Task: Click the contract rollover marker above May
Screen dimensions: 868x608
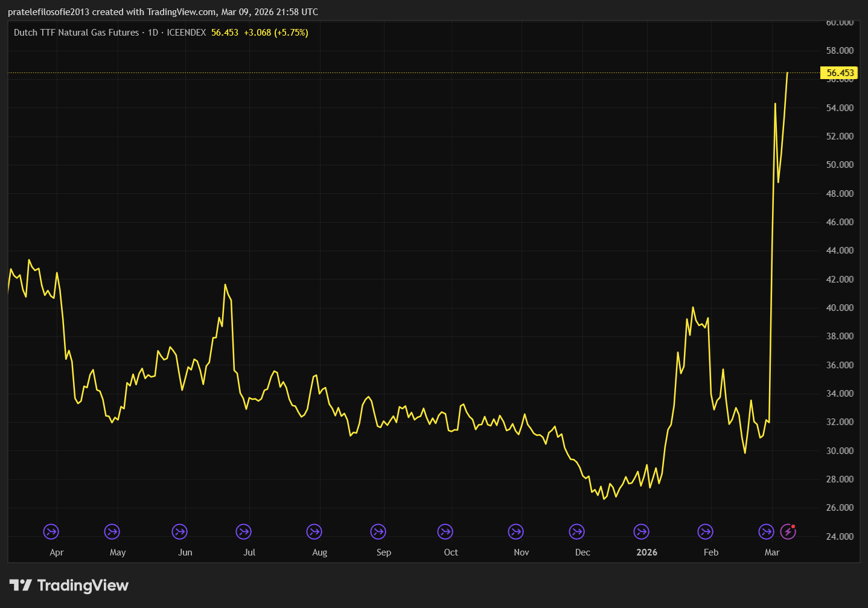Action: [112, 532]
